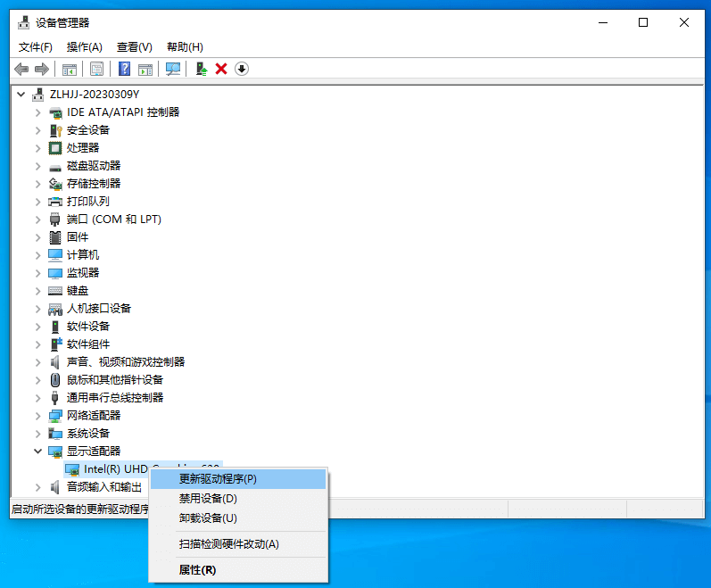Image resolution: width=711 pixels, height=588 pixels.
Task: Click the 端口 (COM 和 LPT) port icon
Action: 55,219
